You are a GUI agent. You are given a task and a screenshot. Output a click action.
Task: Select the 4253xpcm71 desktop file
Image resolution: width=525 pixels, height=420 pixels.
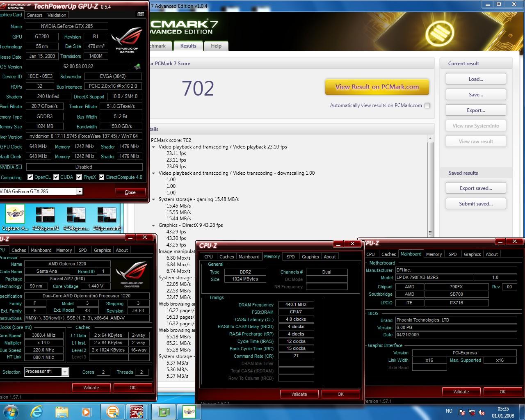tap(45, 218)
